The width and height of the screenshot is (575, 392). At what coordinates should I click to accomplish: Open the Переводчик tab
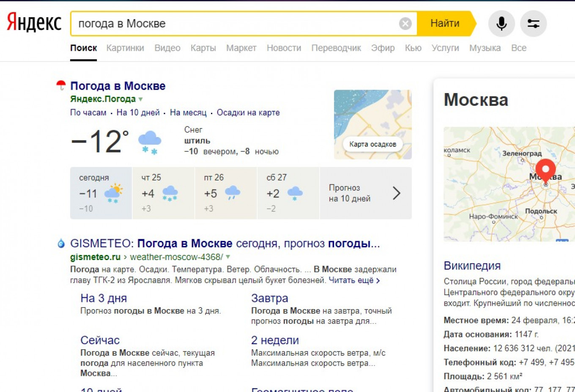336,48
